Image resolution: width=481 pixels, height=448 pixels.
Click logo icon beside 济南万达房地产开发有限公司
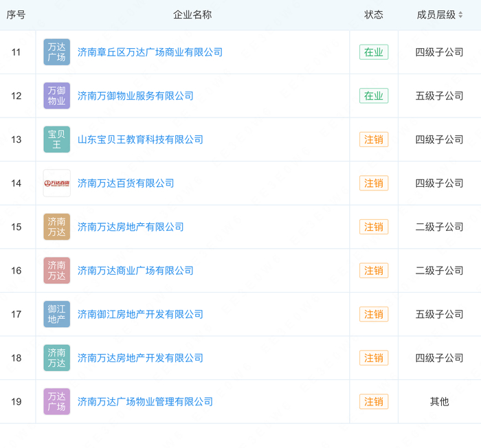pyautogui.click(x=56, y=358)
